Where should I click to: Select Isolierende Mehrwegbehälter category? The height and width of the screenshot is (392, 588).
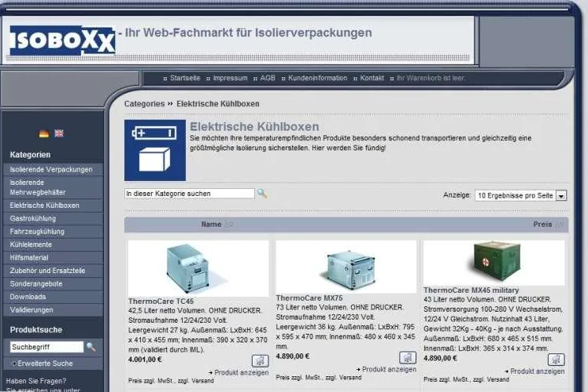53,187
